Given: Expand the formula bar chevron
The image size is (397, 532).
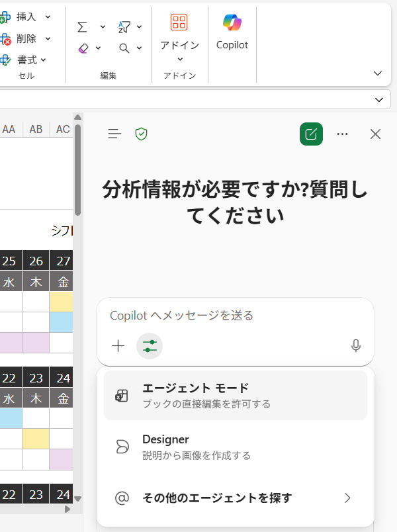Looking at the screenshot, I should click(x=379, y=99).
